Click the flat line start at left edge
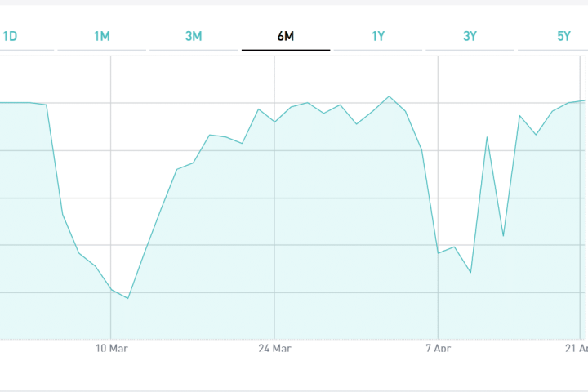This screenshot has width=588, height=392. click(x=2, y=103)
